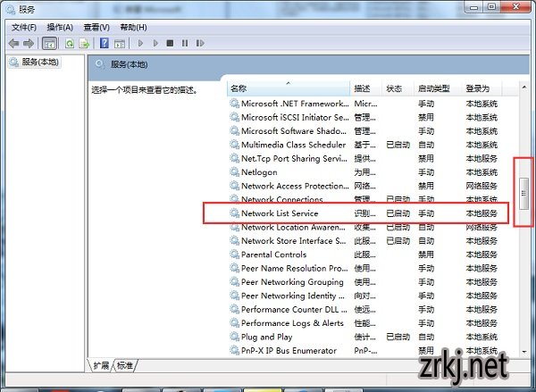Image resolution: width=536 pixels, height=392 pixels.
Task: Click the Stop Service square icon
Action: click(x=170, y=43)
